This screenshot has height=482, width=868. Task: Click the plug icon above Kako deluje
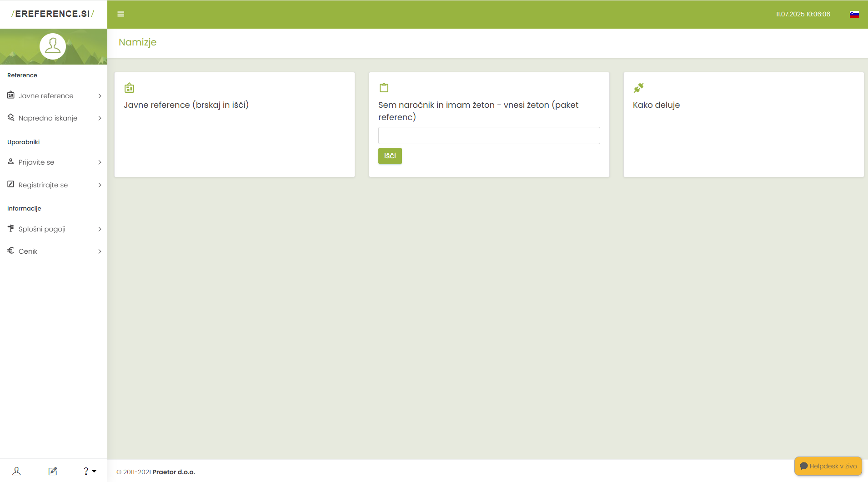[x=638, y=88]
